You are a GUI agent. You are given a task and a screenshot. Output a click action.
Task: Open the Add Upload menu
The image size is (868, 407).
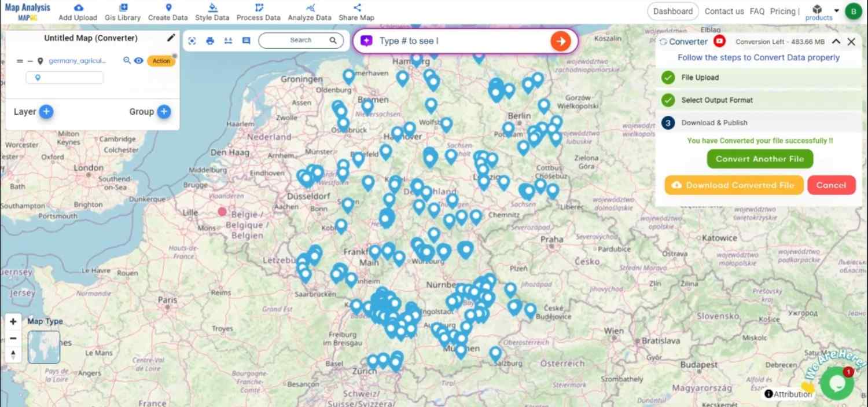[x=78, y=12]
